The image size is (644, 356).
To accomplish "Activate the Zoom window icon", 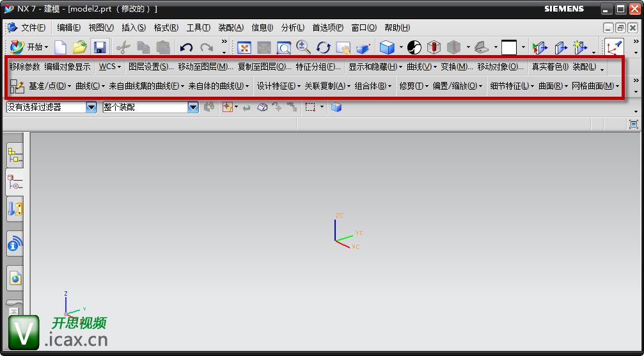I will [284, 47].
